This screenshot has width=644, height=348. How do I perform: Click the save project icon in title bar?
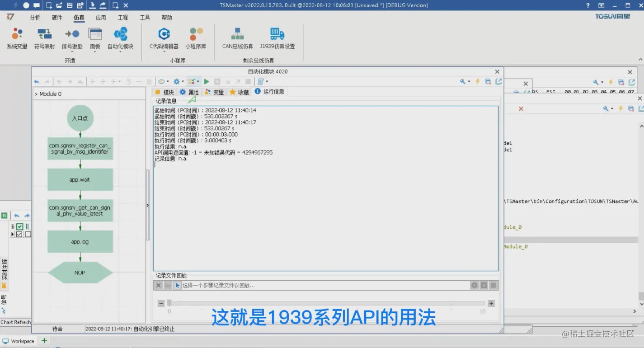tap(70, 5)
